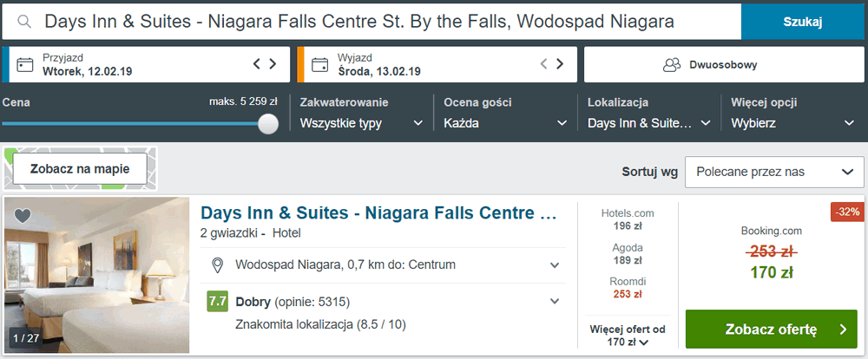The width and height of the screenshot is (868, 359).
Task: Open the check-out calendar icon
Action: tap(319, 65)
